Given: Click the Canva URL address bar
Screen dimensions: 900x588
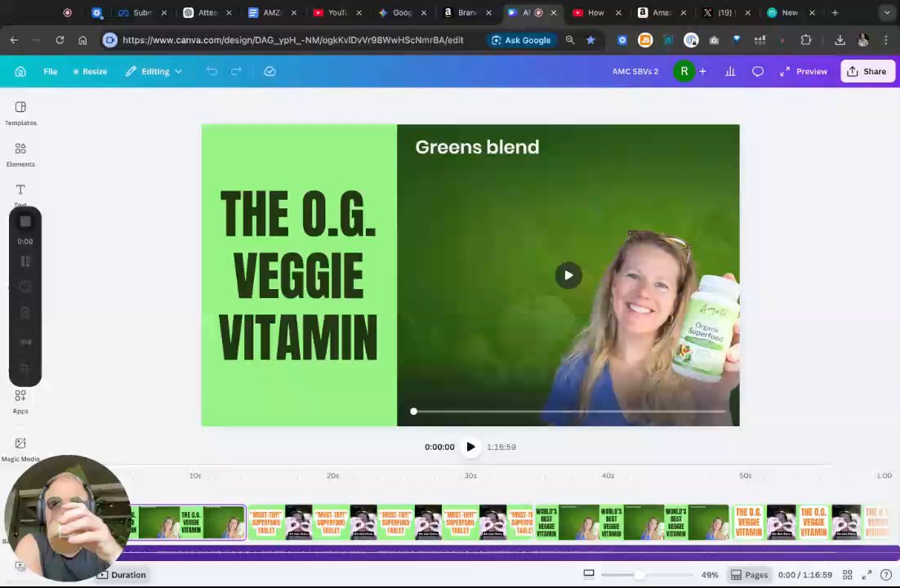Looking at the screenshot, I should (292, 40).
